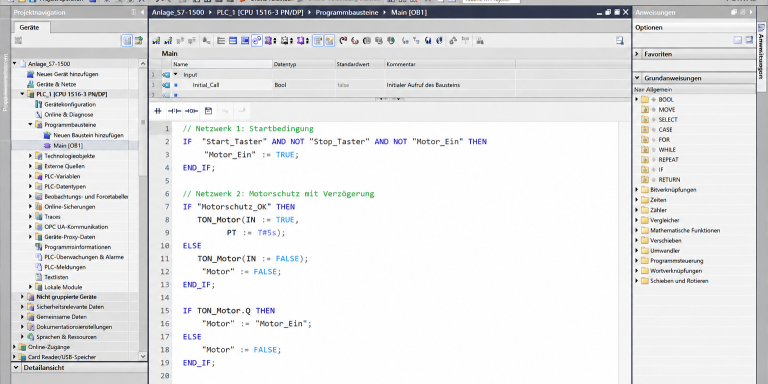Toggle the second highlighted notepad button with pencil
768x384 pixels.
(x=330, y=41)
